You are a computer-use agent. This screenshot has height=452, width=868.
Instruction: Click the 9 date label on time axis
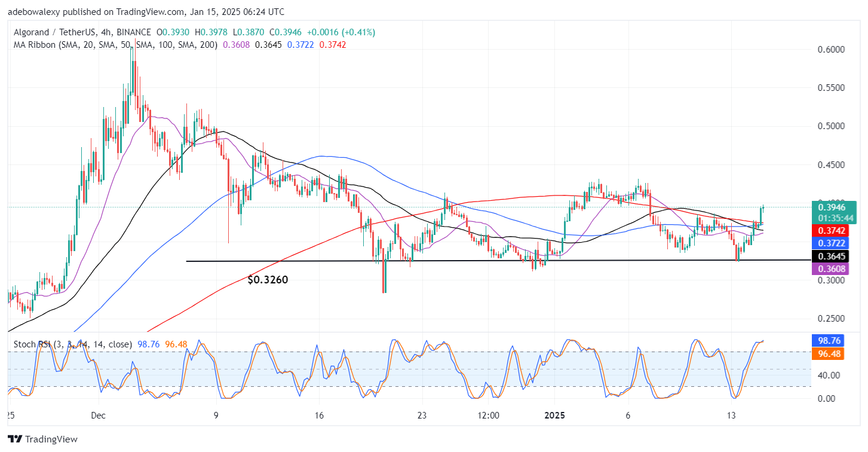click(216, 416)
